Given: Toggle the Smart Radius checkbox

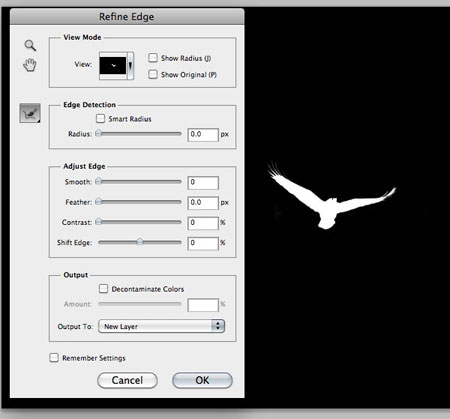Looking at the screenshot, I should pos(100,118).
